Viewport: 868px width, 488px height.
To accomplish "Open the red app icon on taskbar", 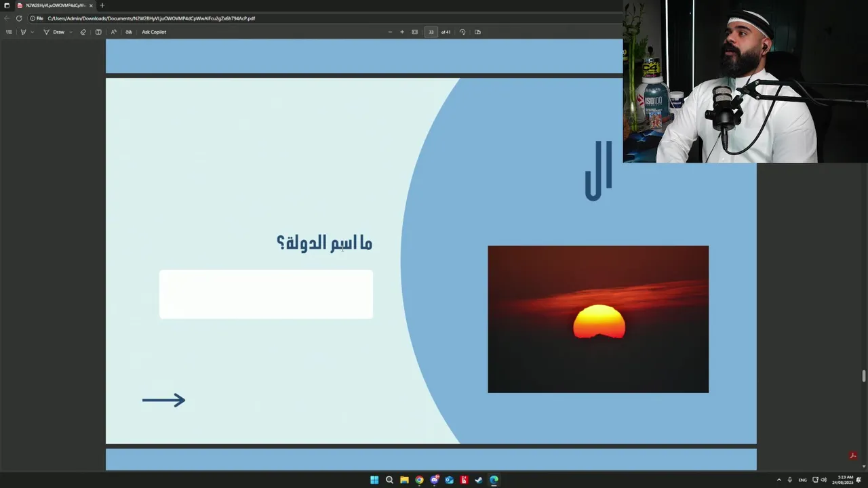I will (464, 480).
